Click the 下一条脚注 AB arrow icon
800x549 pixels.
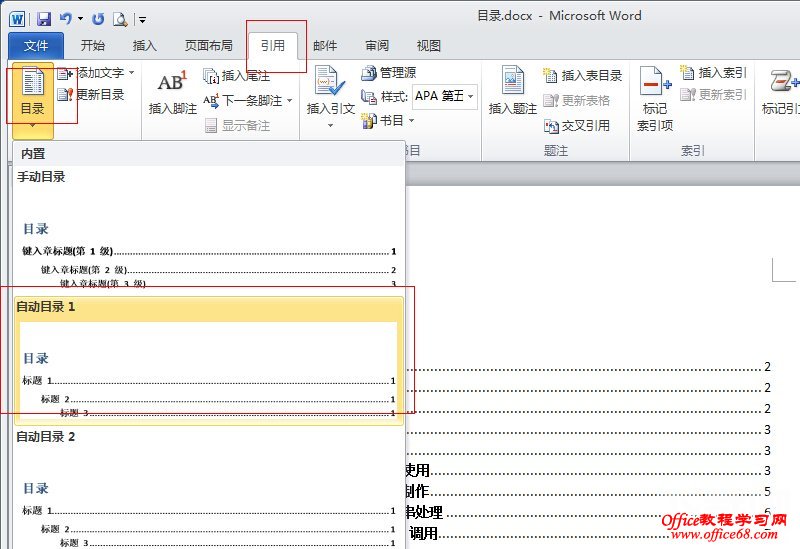(211, 101)
